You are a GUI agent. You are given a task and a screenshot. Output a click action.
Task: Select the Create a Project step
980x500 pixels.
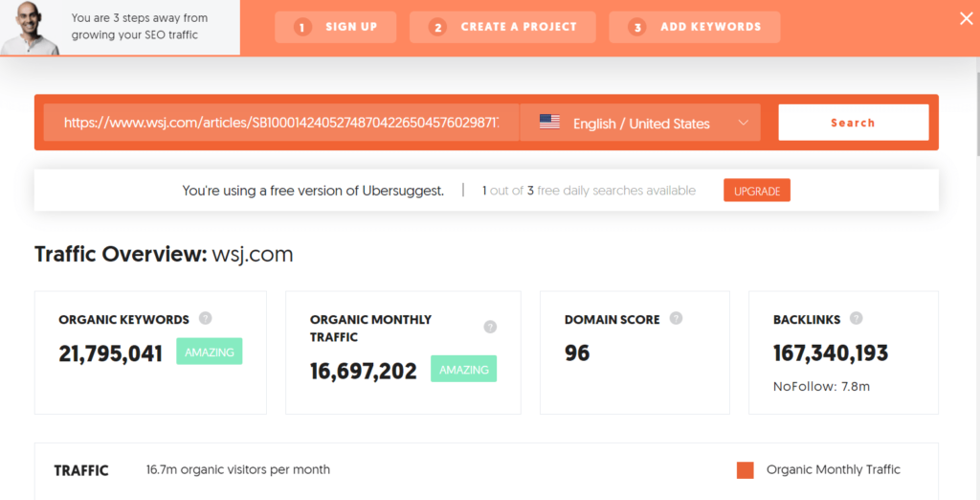point(502,27)
